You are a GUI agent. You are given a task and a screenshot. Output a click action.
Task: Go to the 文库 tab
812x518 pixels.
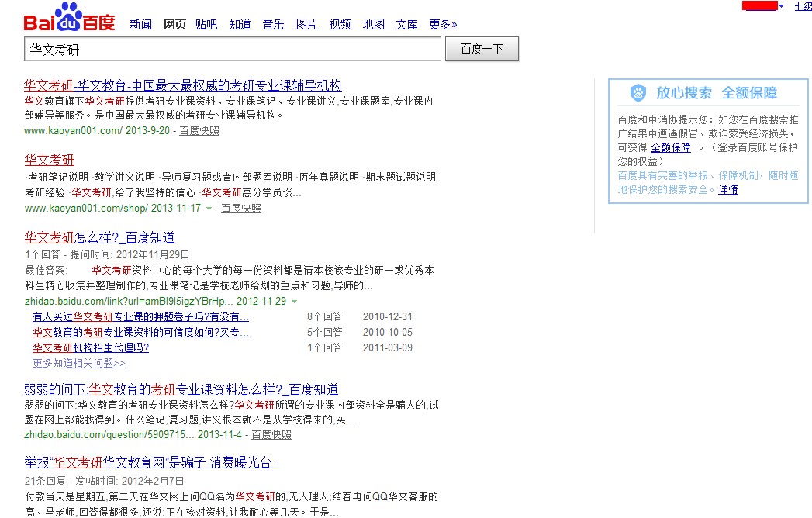(407, 24)
